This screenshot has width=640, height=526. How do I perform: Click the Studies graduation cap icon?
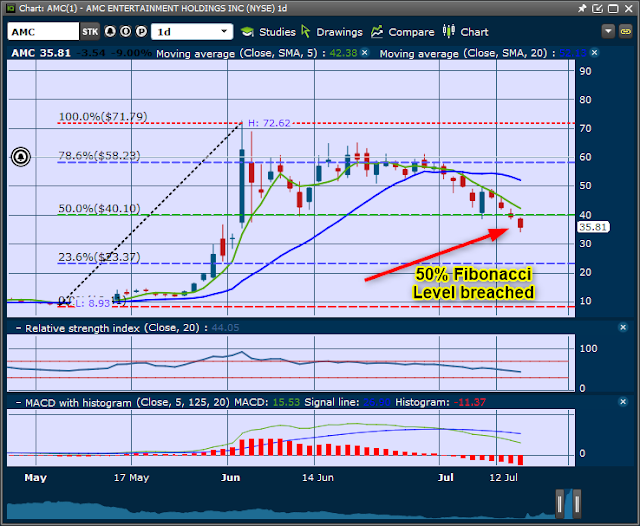coord(247,32)
